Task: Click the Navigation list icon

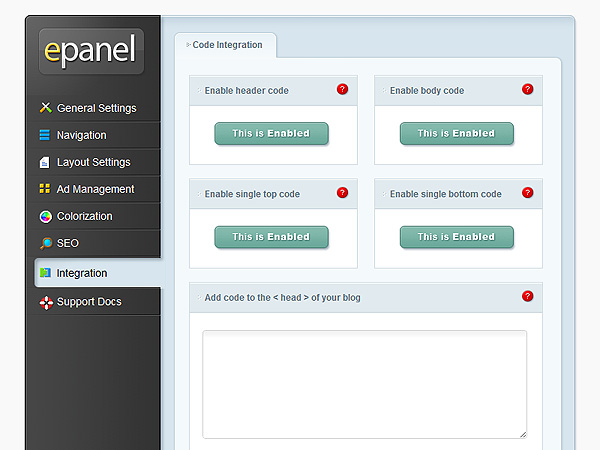Action: pyautogui.click(x=45, y=135)
